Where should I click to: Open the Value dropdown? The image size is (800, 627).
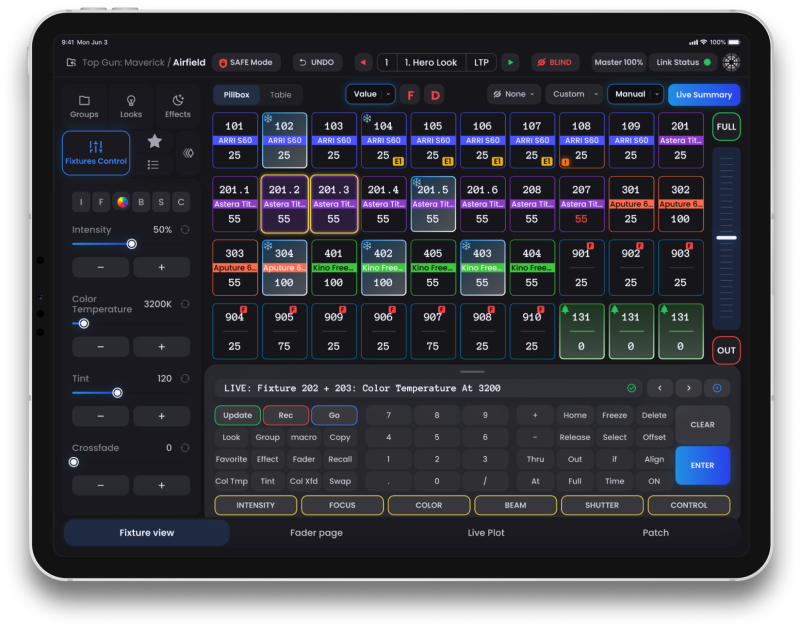(369, 94)
